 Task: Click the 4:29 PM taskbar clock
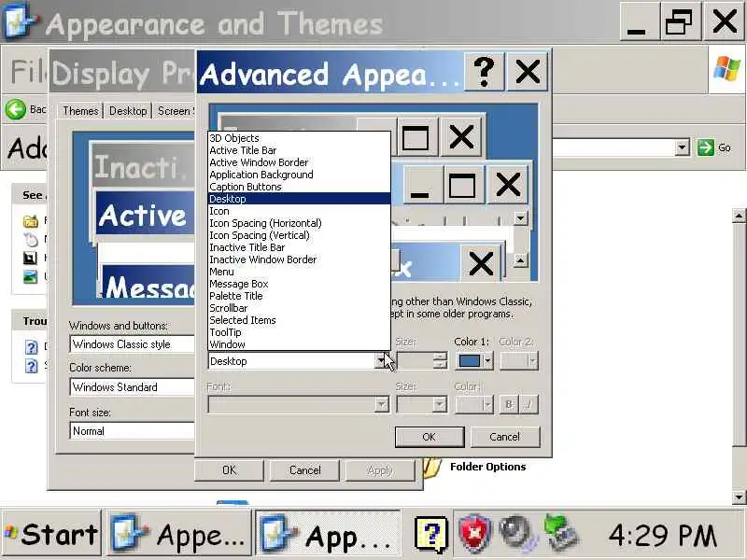(x=663, y=535)
